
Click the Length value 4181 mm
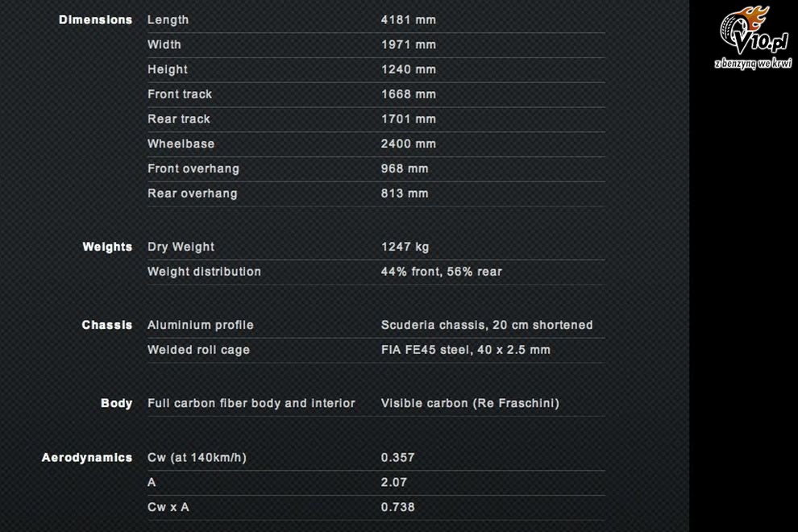[x=409, y=20]
